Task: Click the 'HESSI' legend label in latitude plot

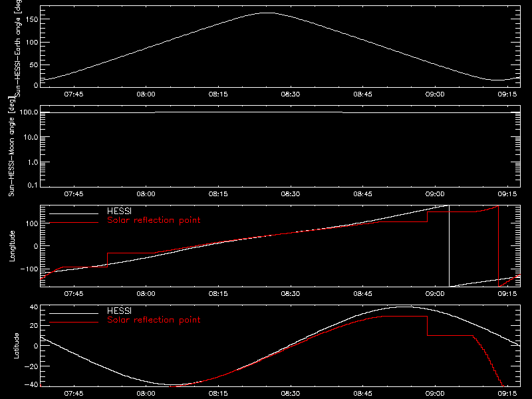Action: (119, 311)
